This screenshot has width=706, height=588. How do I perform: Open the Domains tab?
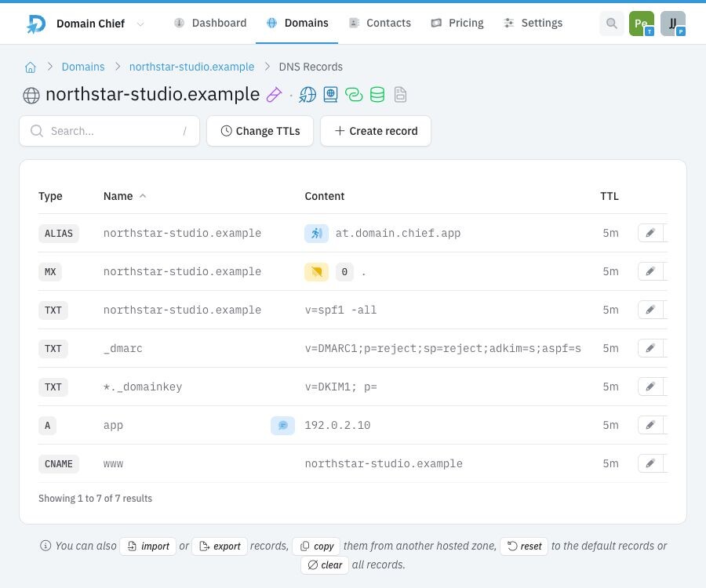(x=297, y=23)
